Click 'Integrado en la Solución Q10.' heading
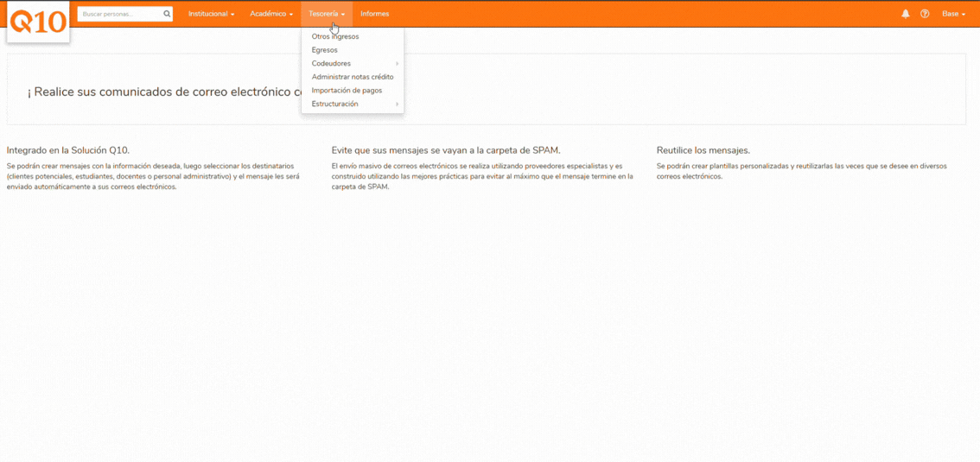980x462 pixels. point(68,150)
